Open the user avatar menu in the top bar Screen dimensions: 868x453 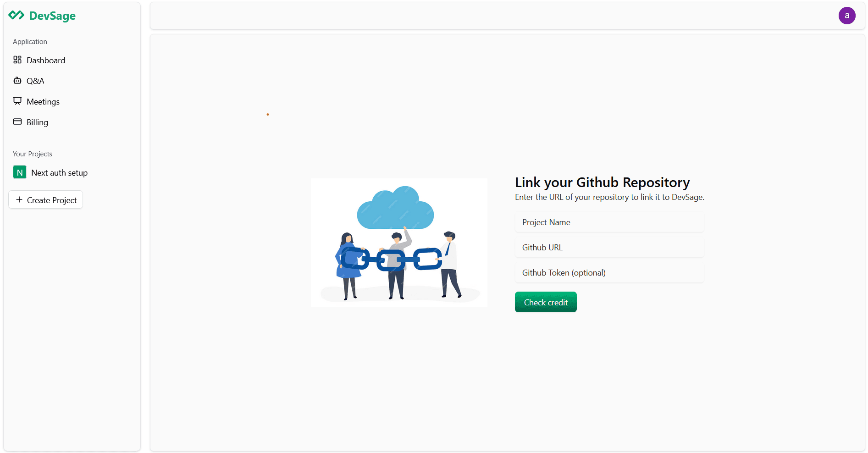click(x=847, y=15)
